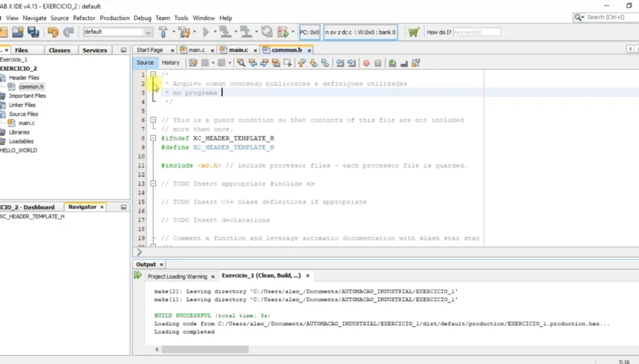Click the Last Edit icon in editor toolbar

[x=193, y=63]
